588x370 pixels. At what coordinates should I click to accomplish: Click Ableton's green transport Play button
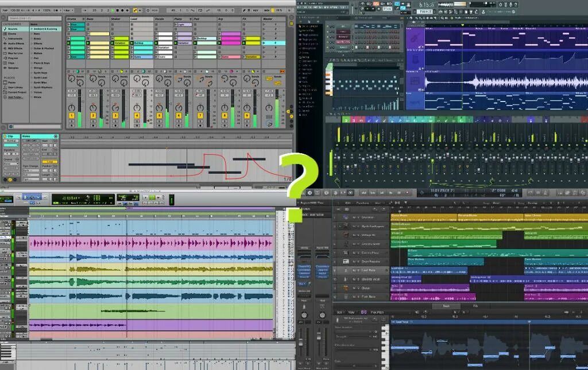point(112,10)
